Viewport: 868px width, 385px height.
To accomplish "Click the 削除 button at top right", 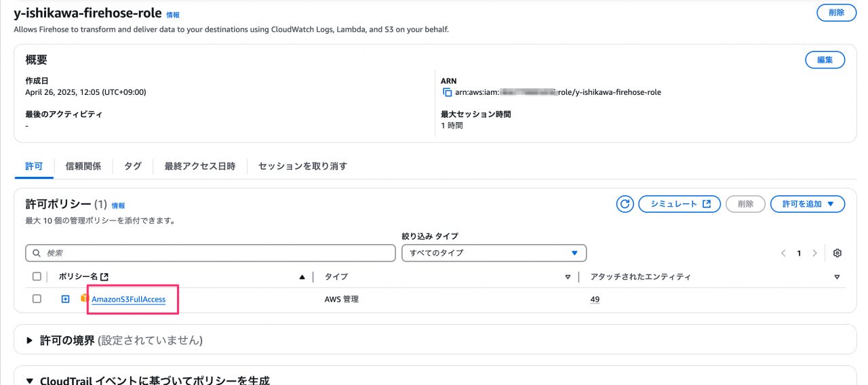I will pos(836,12).
